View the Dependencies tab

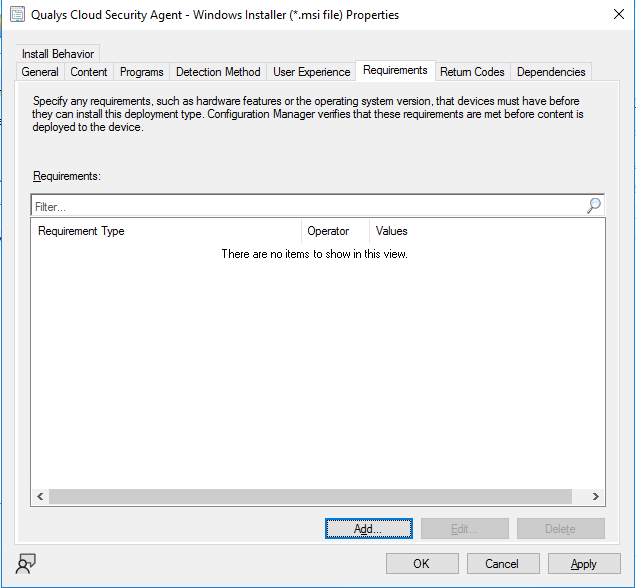point(550,72)
